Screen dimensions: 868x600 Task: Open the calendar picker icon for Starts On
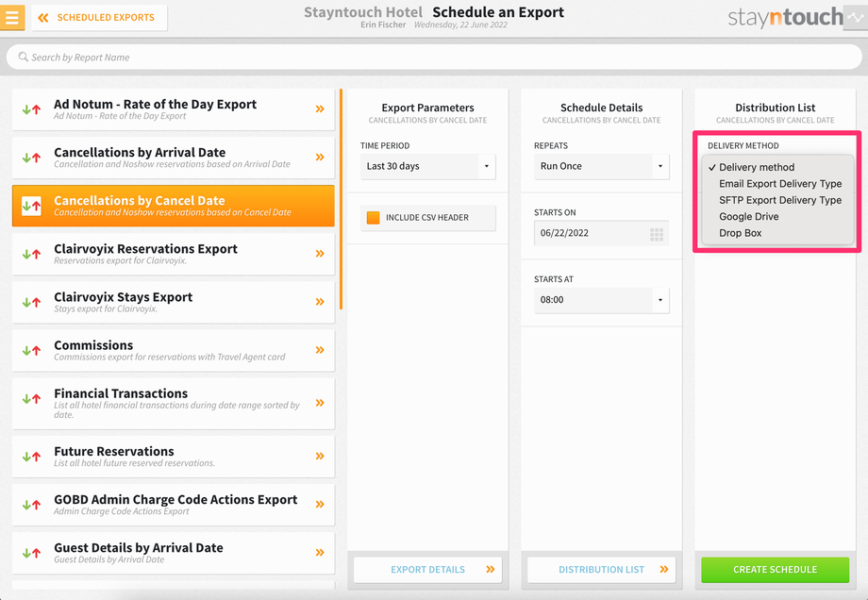(x=657, y=235)
